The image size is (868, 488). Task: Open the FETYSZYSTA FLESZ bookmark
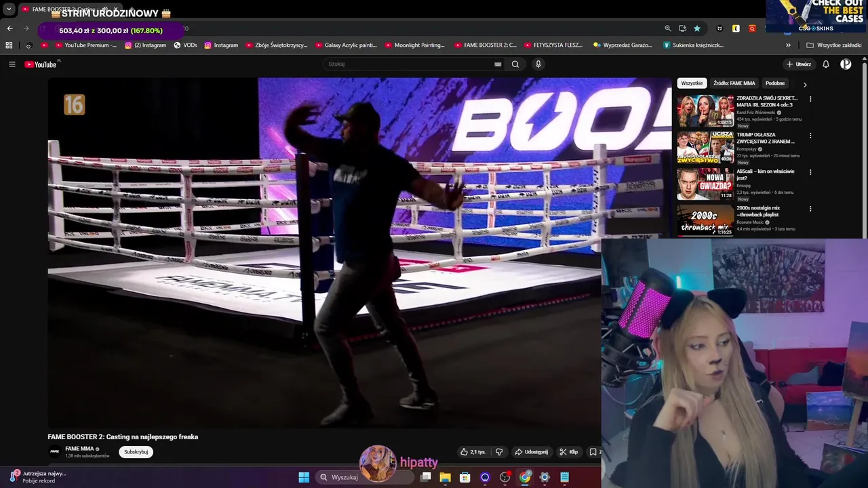pyautogui.click(x=553, y=45)
